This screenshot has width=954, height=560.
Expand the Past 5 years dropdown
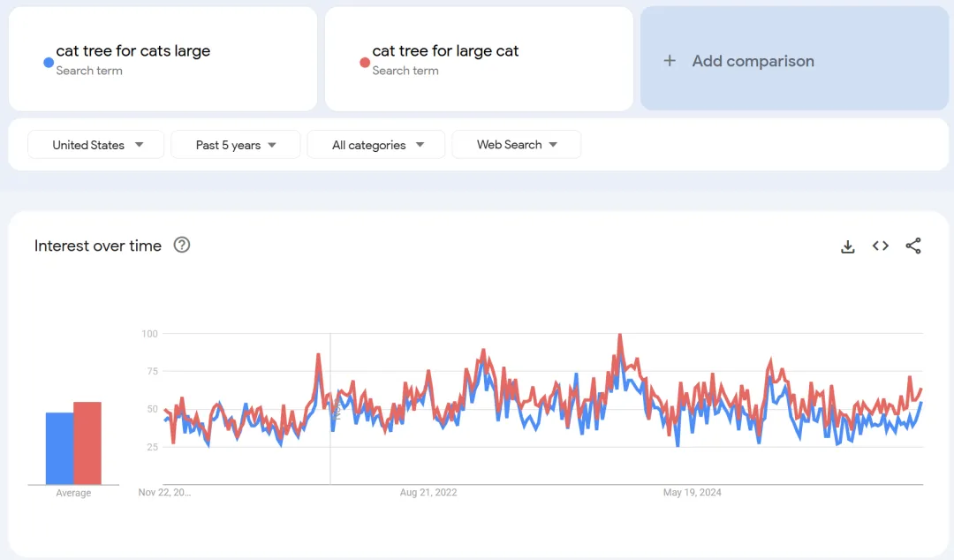235,145
